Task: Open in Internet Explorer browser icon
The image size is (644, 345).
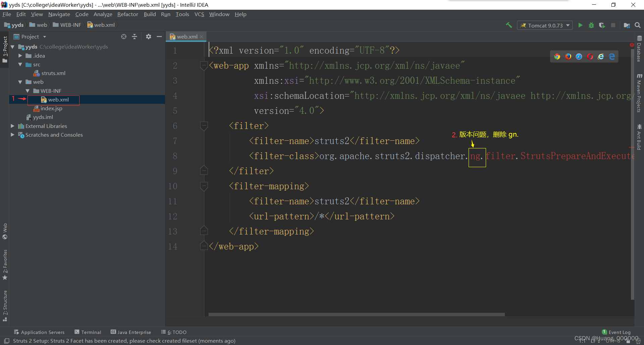Action: pyautogui.click(x=601, y=57)
